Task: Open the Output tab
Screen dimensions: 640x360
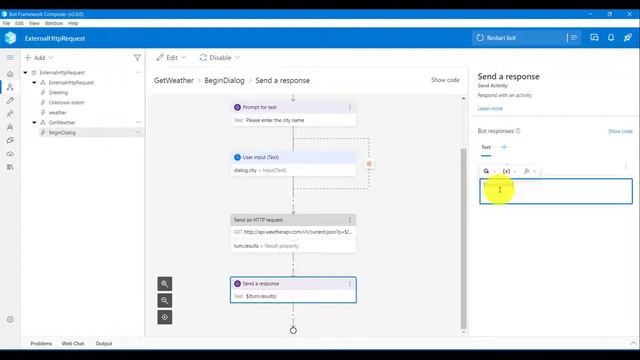Action: click(x=104, y=344)
